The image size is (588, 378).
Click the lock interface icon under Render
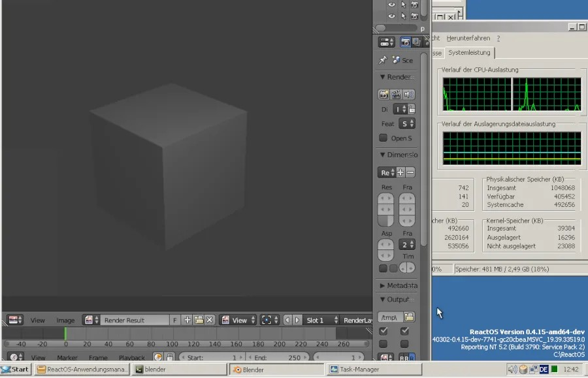click(x=412, y=109)
